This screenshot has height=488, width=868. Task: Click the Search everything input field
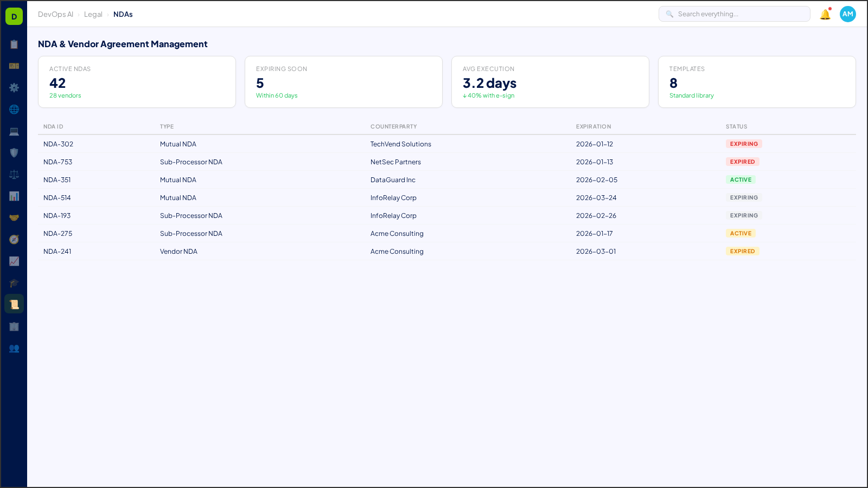tap(734, 14)
